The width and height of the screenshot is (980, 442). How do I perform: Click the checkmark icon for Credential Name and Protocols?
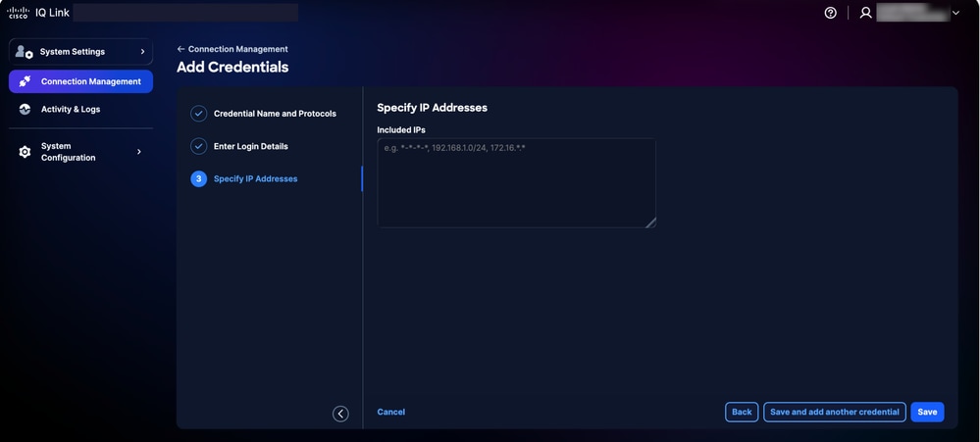199,114
